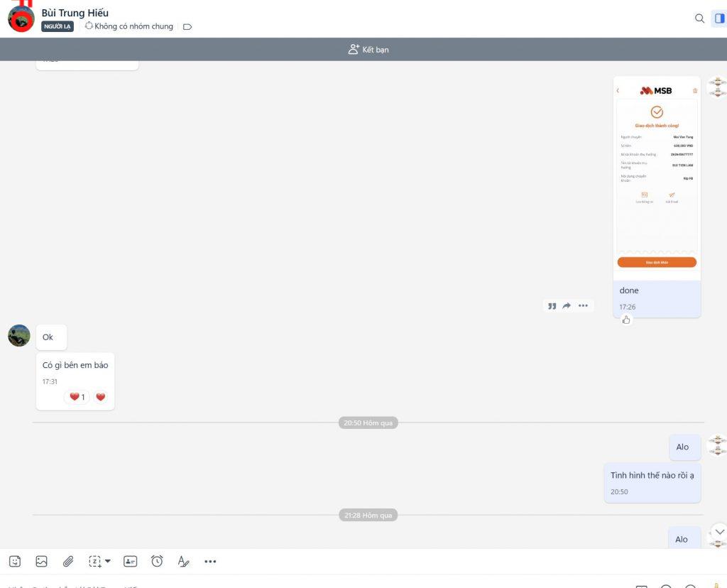The height and width of the screenshot is (588, 727).
Task: Attach a file using paperclip icon
Action: 68,561
